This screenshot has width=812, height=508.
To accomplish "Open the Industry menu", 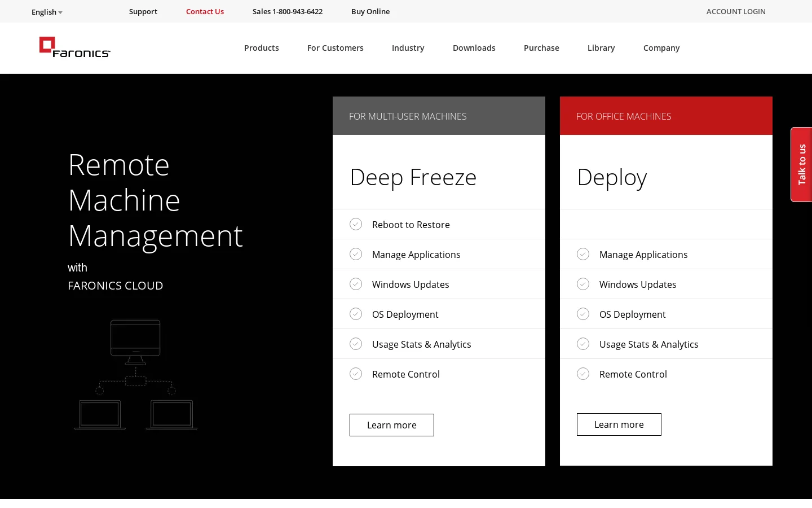I will [408, 48].
